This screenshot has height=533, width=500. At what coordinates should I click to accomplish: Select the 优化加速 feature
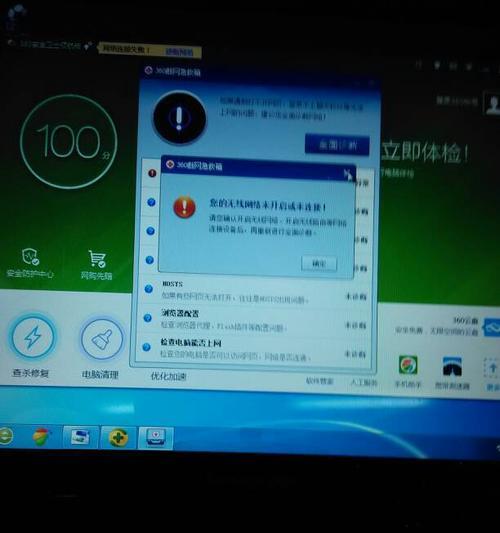169,376
